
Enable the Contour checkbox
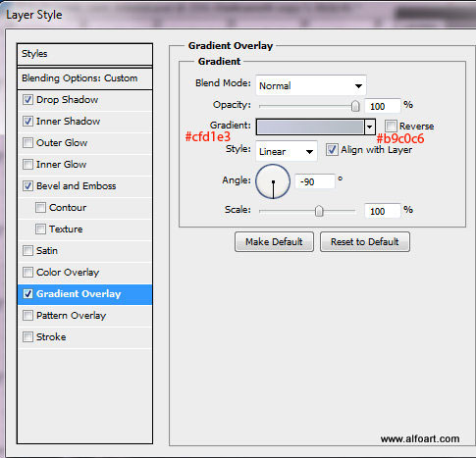pos(40,207)
